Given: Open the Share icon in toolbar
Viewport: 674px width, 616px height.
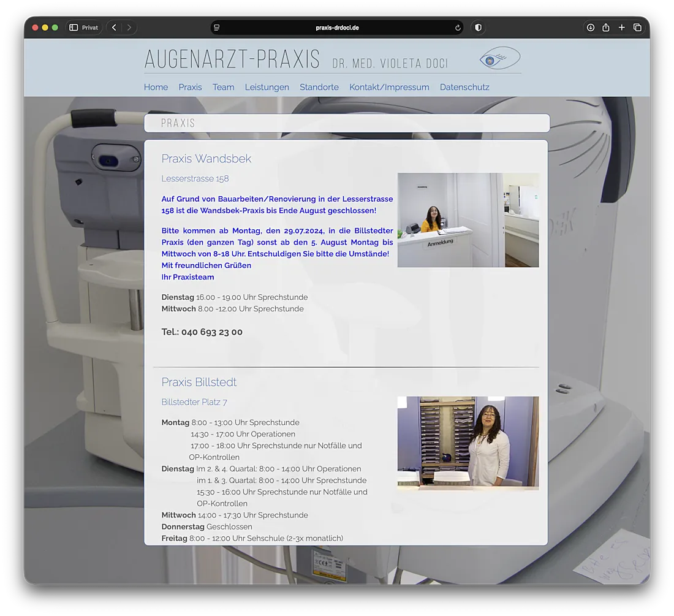Looking at the screenshot, I should pyautogui.click(x=606, y=28).
